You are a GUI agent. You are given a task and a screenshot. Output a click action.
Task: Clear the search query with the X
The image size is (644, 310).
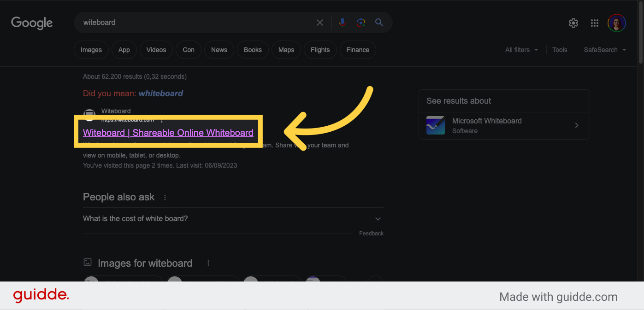[320, 22]
